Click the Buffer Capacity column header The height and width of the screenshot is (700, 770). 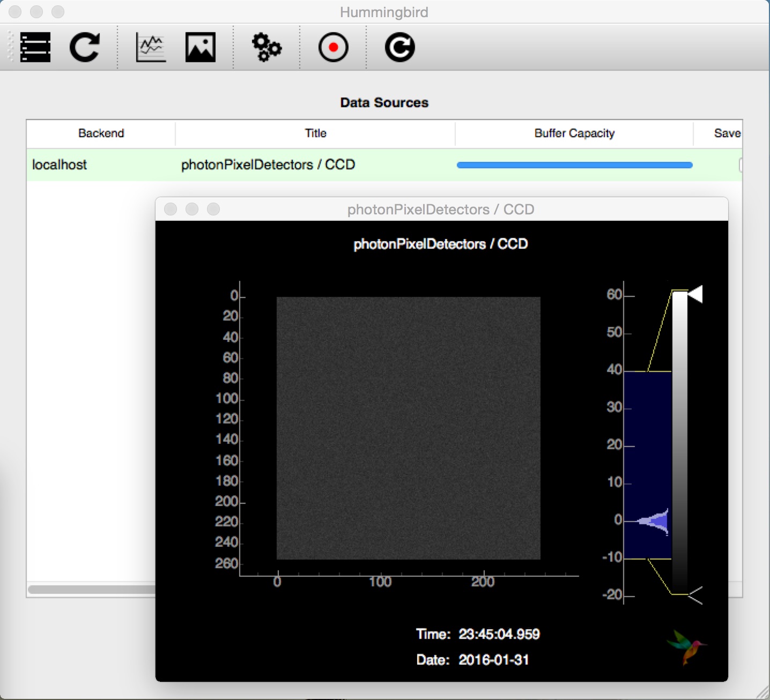(x=574, y=133)
